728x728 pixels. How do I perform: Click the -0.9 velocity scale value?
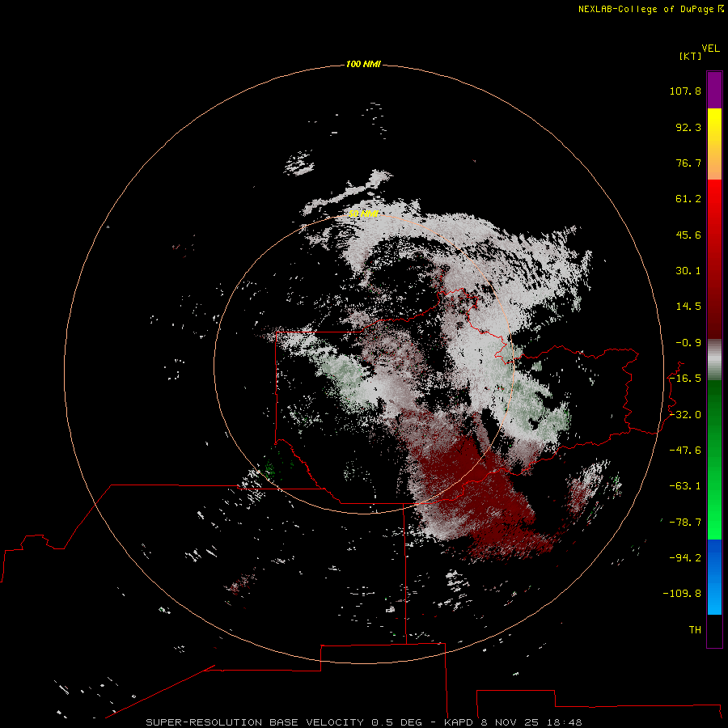pyautogui.click(x=688, y=343)
